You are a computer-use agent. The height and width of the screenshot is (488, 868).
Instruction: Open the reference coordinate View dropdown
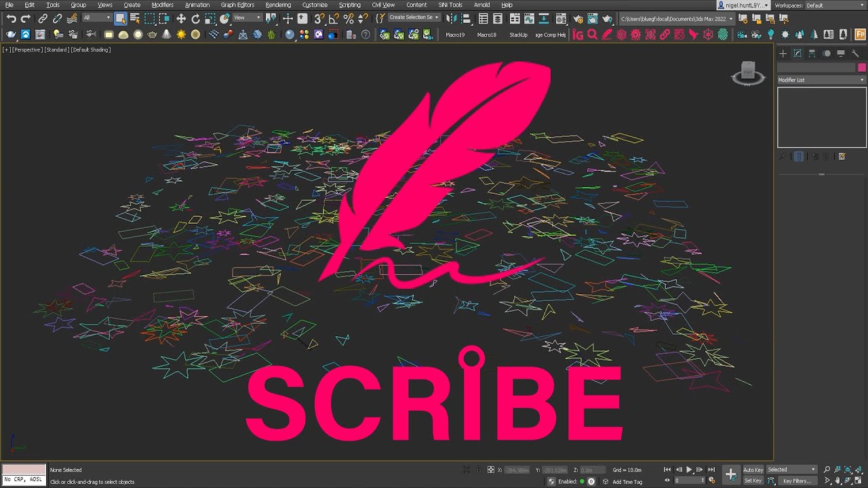[x=247, y=18]
